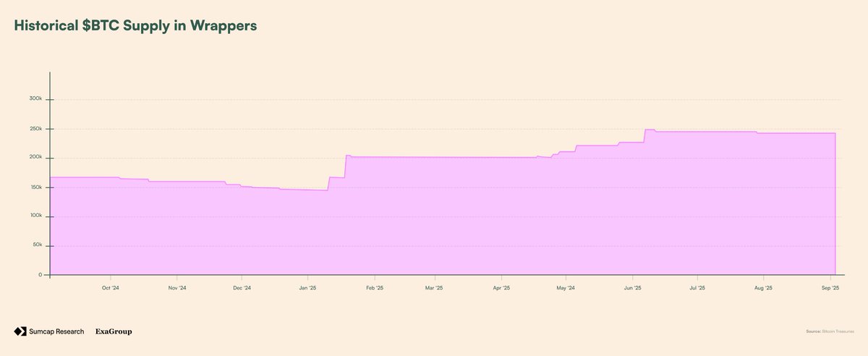The height and width of the screenshot is (356, 868).
Task: Click the Nov '24 x-axis label
Action: pyautogui.click(x=177, y=288)
